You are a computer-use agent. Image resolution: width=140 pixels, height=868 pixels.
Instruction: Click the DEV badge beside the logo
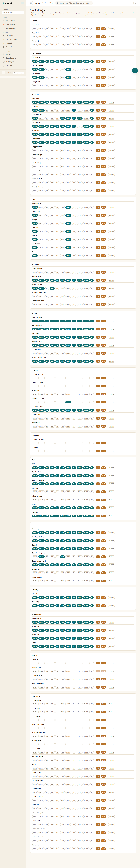pos(23,3)
